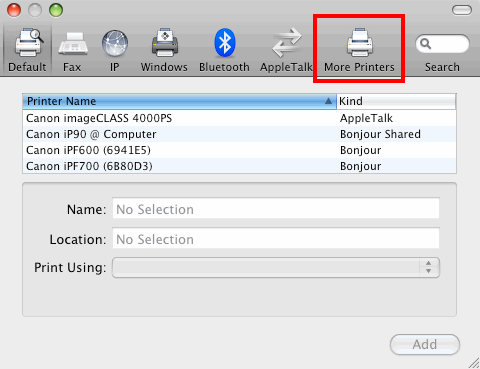
Task: Select the AppleTalk arrows icon
Action: (287, 43)
